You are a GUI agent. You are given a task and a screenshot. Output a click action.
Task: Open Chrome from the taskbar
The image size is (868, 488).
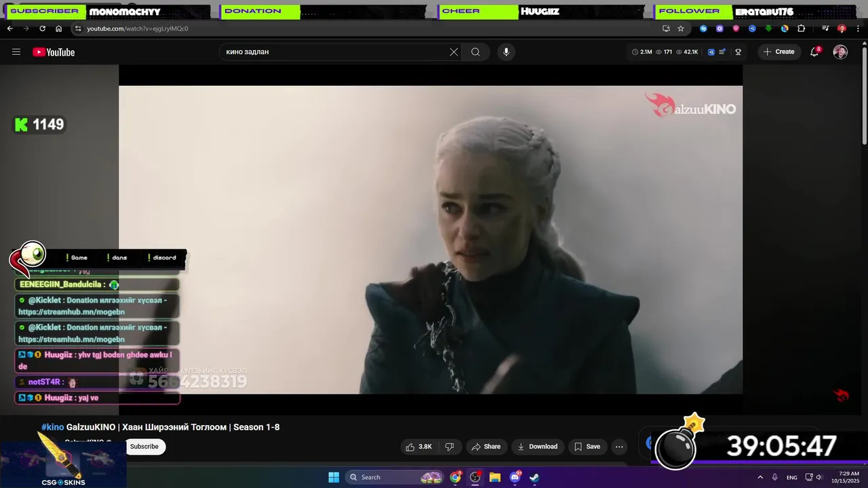pyautogui.click(x=456, y=477)
